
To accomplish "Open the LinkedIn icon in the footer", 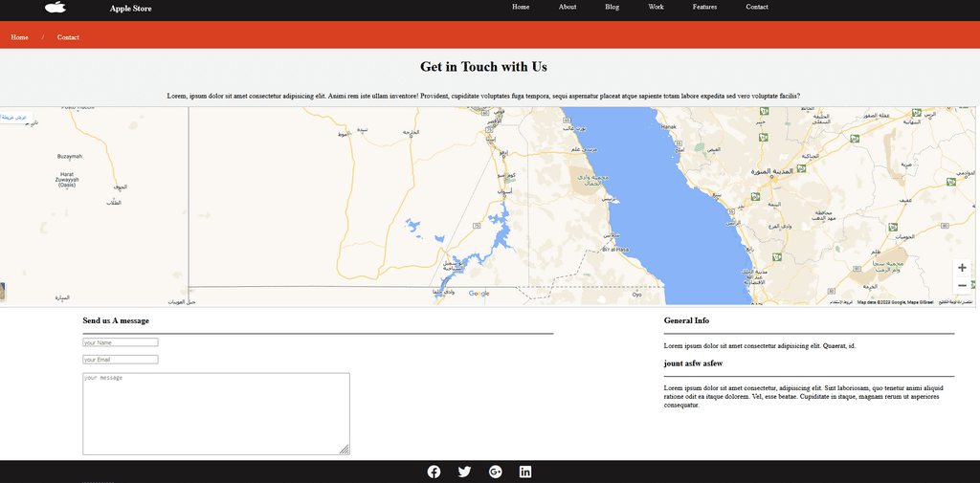I will [x=525, y=472].
